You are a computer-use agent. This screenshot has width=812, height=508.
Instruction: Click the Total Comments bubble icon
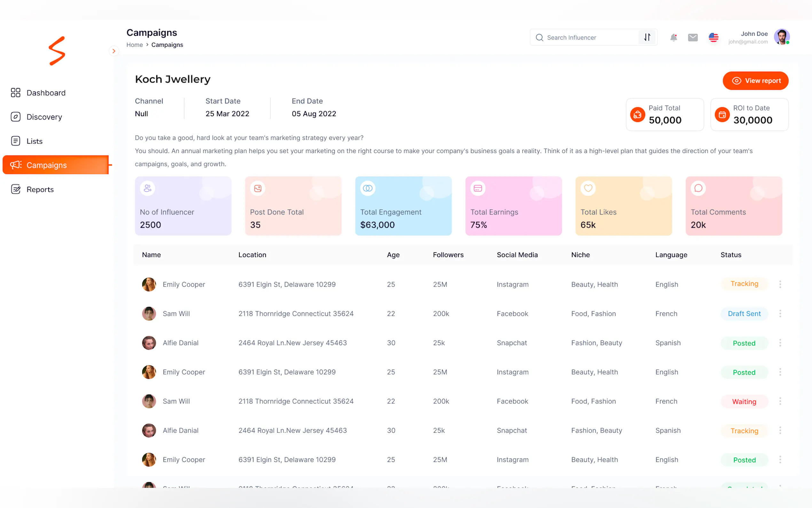coord(698,188)
